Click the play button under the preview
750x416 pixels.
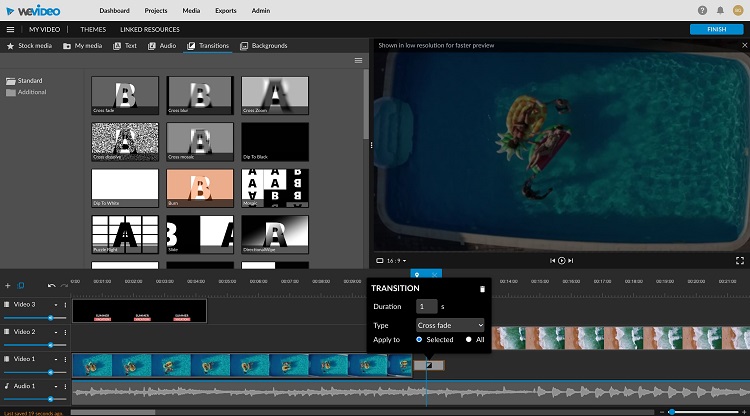click(562, 261)
